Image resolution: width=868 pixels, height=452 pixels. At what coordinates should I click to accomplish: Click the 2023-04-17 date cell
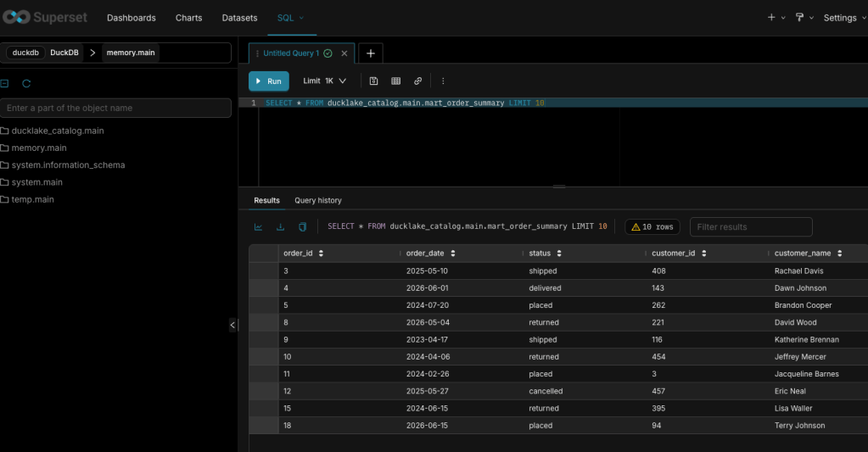pyautogui.click(x=427, y=340)
